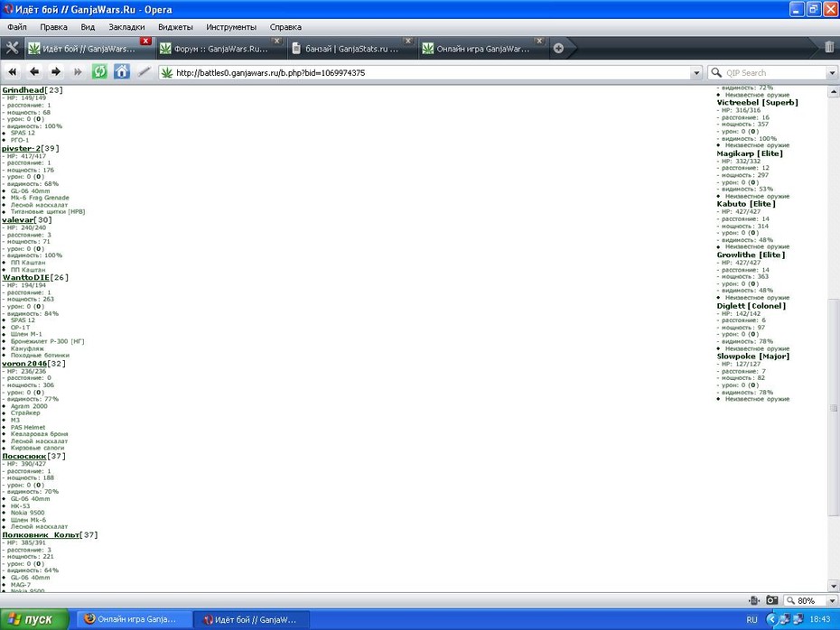Open the address bar history dropdown
Image resolution: width=840 pixels, height=630 pixels.
coord(695,73)
